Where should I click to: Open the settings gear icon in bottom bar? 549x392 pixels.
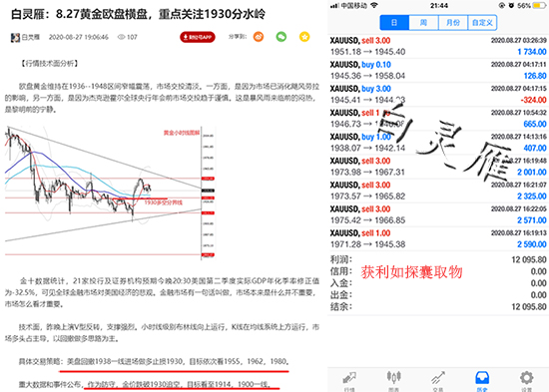(526, 380)
